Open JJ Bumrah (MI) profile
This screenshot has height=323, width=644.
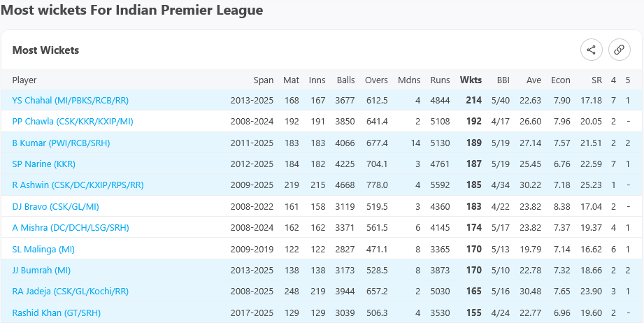tap(41, 271)
